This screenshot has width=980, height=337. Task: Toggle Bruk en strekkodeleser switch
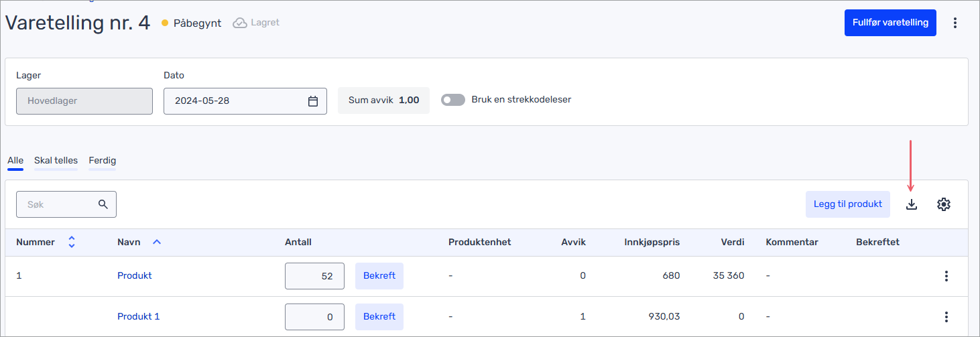(x=453, y=100)
